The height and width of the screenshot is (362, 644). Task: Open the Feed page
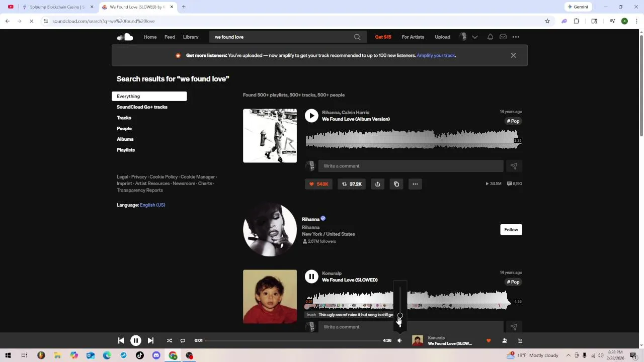point(170,37)
